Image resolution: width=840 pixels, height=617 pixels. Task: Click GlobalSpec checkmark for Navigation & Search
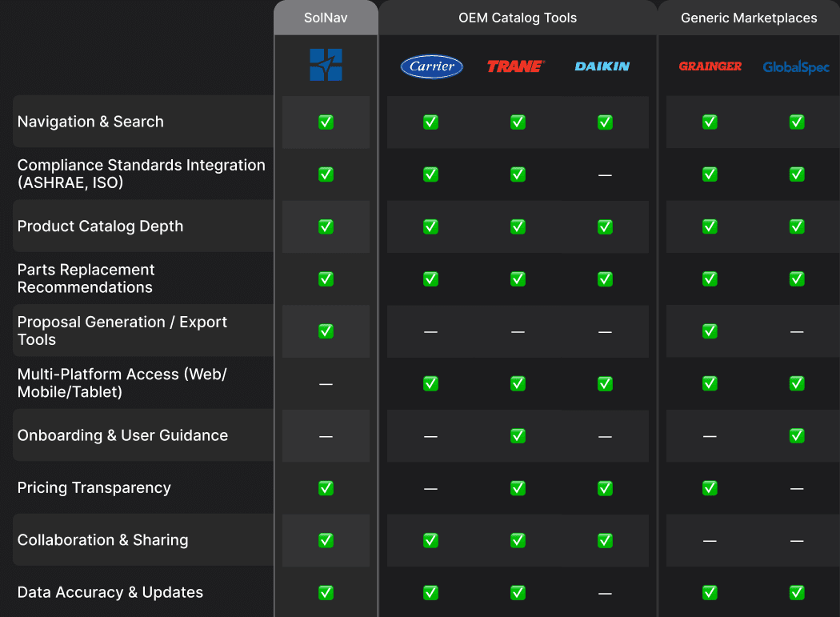click(x=797, y=122)
